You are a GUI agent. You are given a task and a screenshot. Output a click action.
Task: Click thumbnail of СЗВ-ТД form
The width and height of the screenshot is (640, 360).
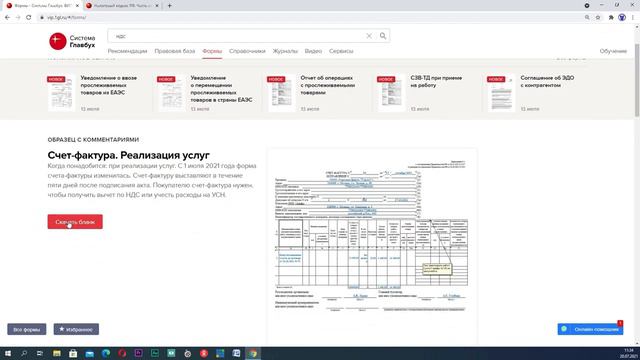point(391,93)
